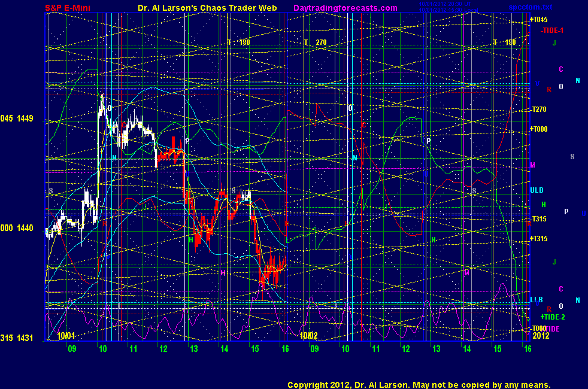This screenshot has height=389, width=588.
Task: Select the '000 1440' price label
Action: tap(17, 228)
